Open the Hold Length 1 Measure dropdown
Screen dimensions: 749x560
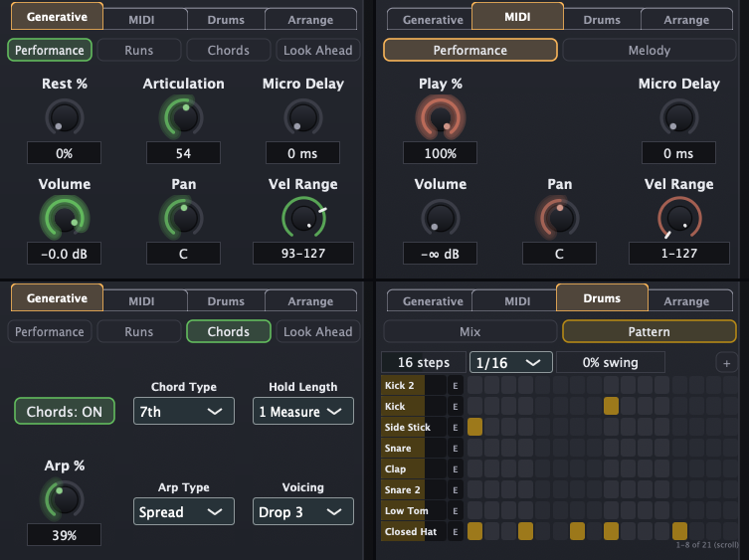303,412
